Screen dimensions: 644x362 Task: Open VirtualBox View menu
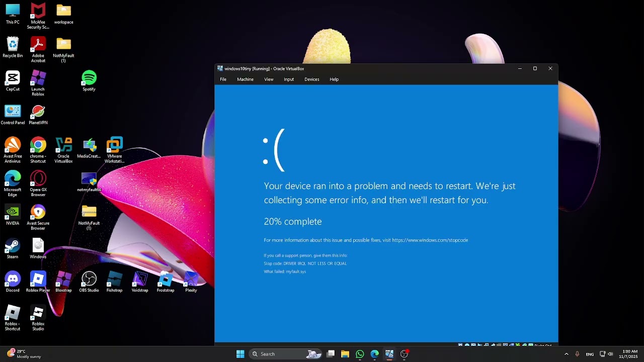click(x=269, y=79)
